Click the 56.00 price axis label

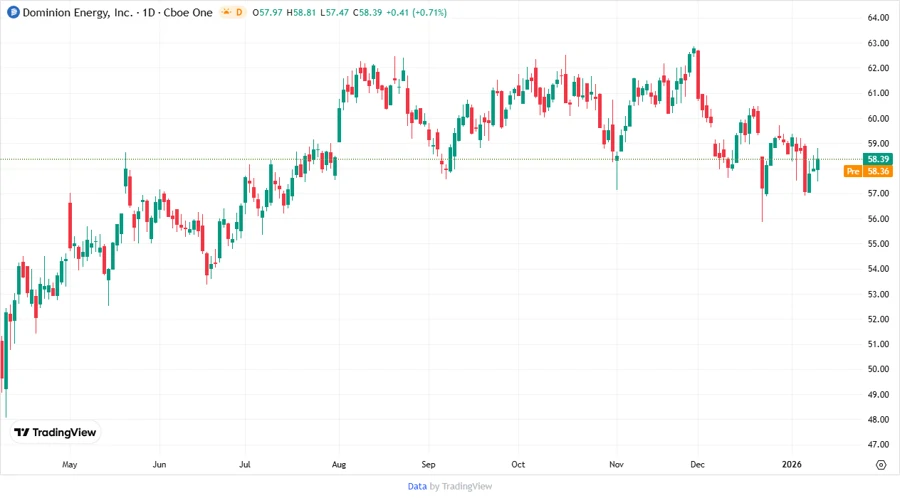point(878,219)
